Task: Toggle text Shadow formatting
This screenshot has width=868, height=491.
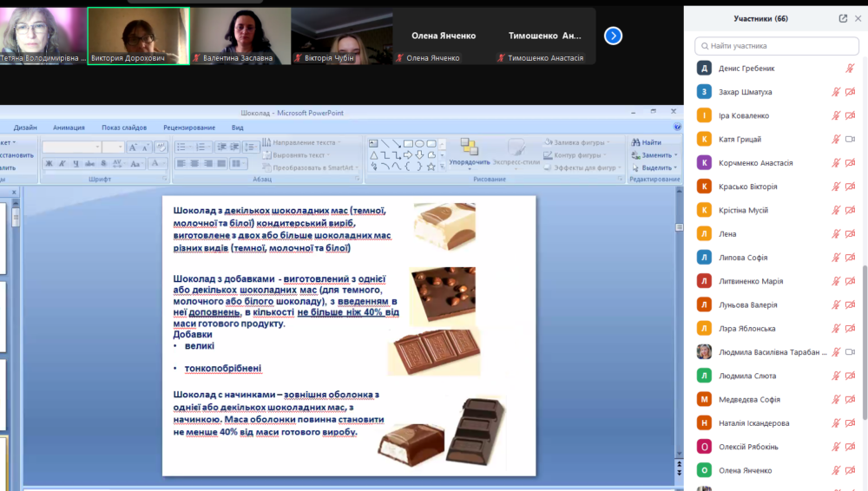Action: pyautogui.click(x=103, y=163)
